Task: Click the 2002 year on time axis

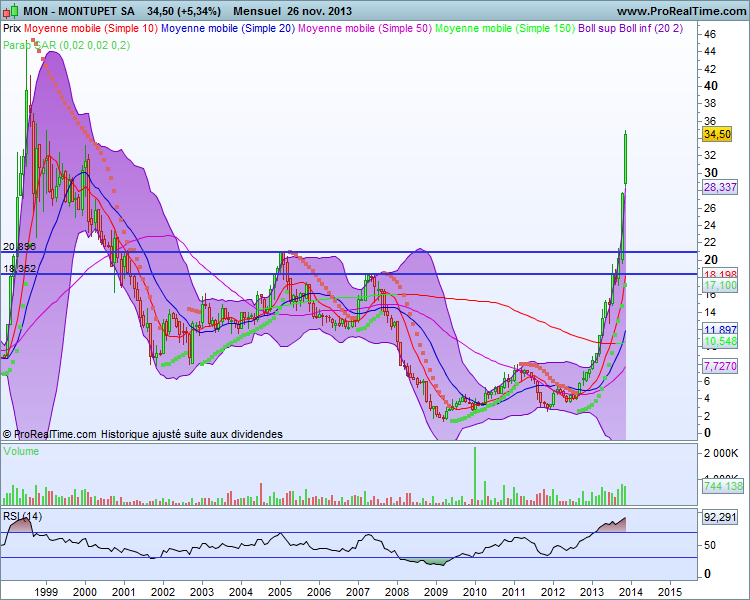Action: click(x=163, y=592)
